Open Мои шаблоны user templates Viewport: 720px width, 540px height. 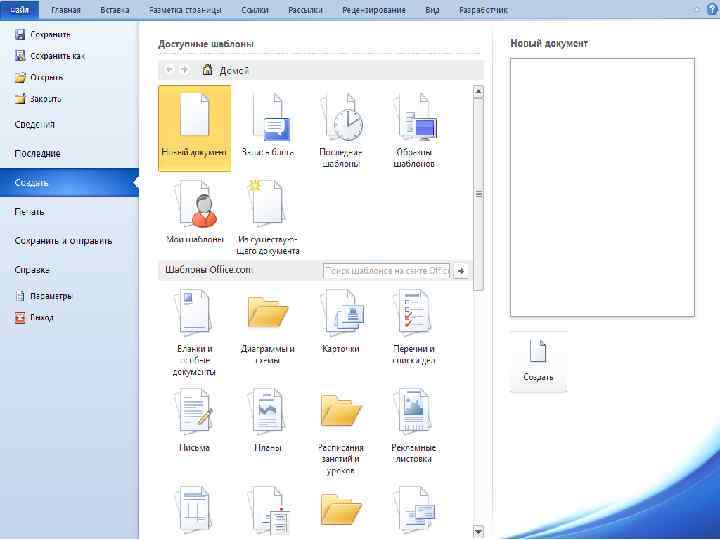(x=195, y=212)
